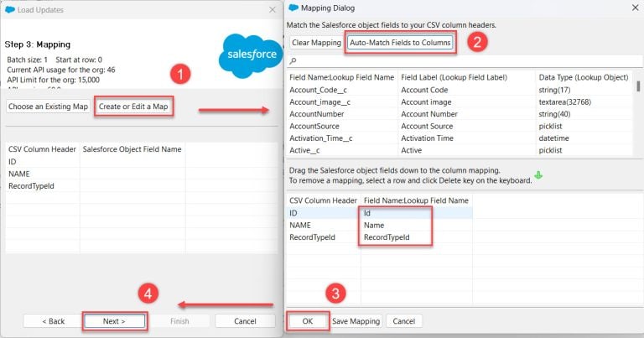644x338 pixels.
Task: Click the field search input box
Action: (x=465, y=60)
